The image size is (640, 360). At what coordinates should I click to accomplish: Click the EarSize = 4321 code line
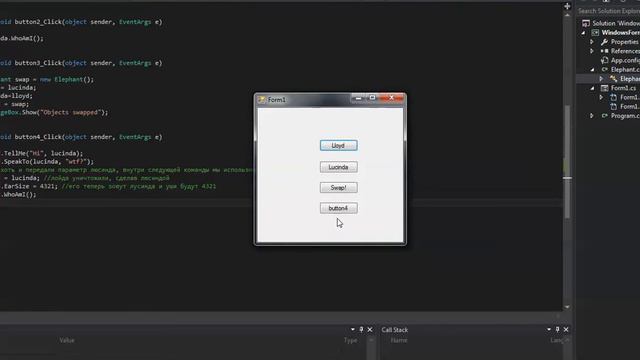[108, 186]
